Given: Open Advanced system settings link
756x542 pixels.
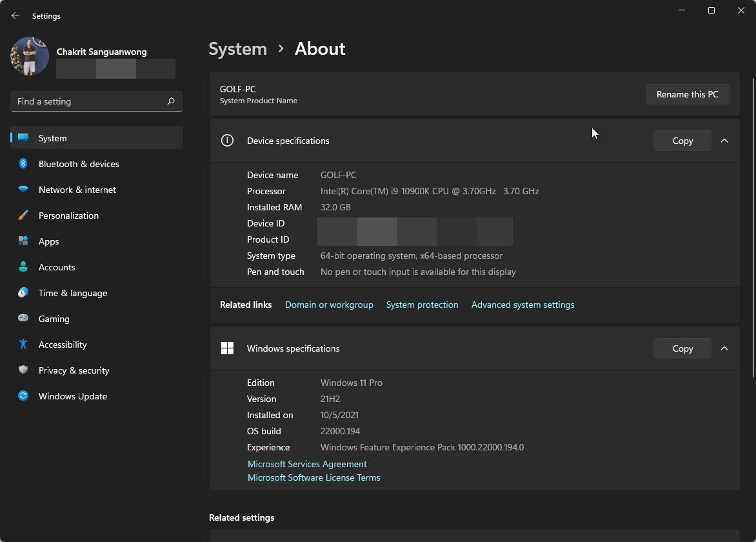Looking at the screenshot, I should coord(522,305).
